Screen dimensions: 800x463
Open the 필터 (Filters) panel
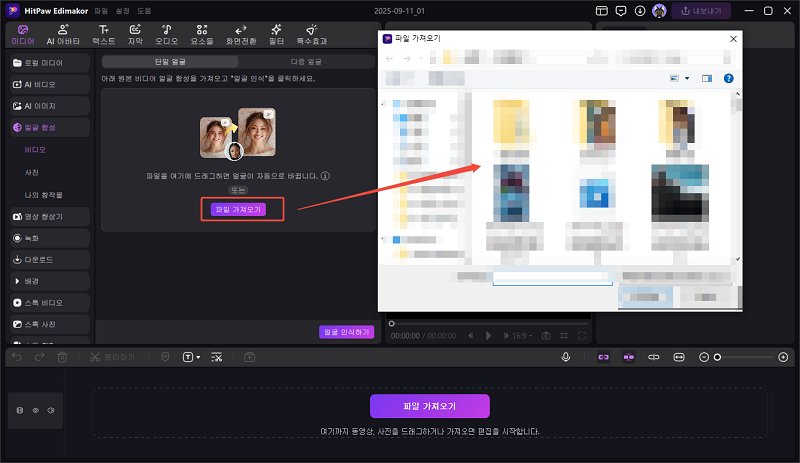pos(276,35)
